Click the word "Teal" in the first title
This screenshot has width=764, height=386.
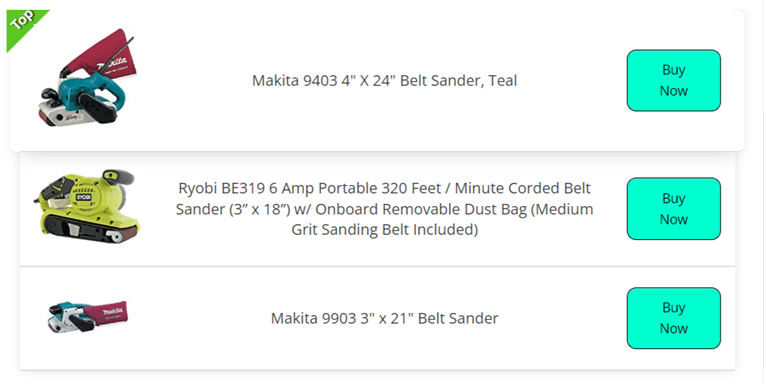point(502,80)
